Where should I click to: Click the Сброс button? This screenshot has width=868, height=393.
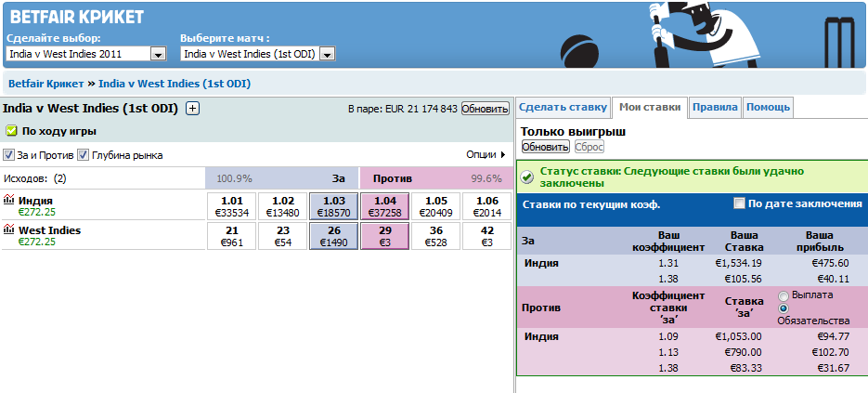(x=589, y=147)
